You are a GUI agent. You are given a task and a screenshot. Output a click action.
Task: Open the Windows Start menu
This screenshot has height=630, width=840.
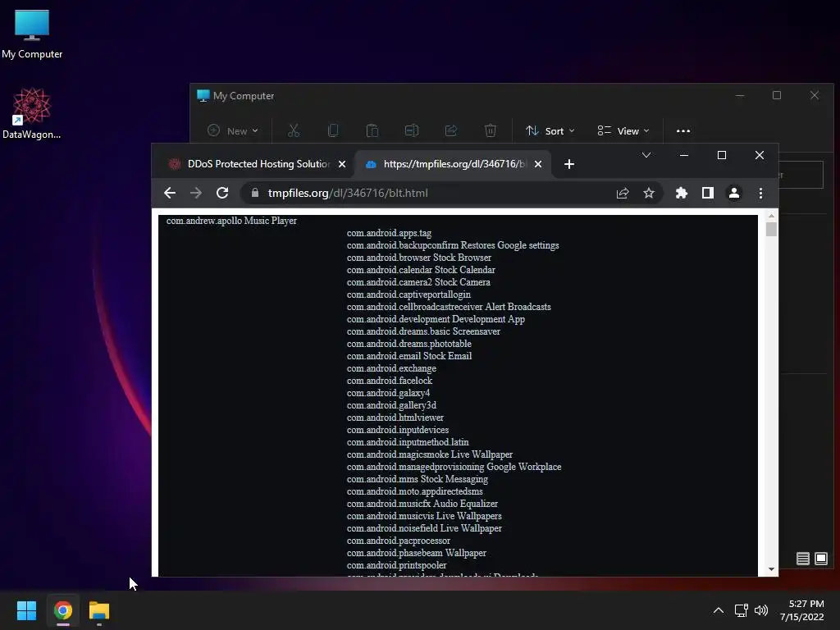click(26, 610)
